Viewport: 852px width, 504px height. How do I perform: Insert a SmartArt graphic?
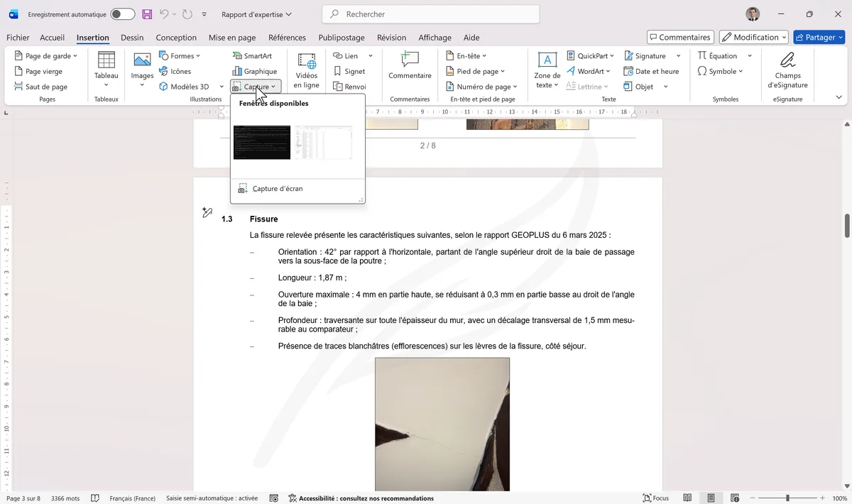pyautogui.click(x=255, y=55)
